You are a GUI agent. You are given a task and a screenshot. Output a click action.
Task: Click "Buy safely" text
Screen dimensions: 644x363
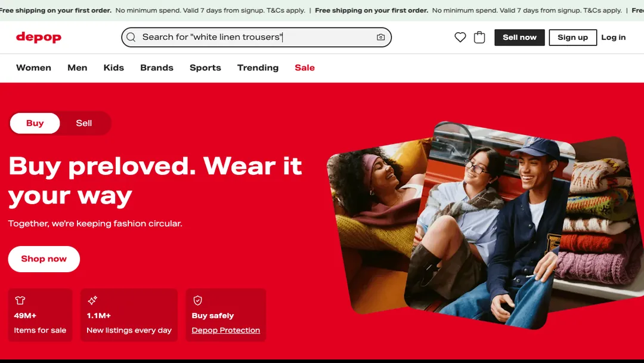tap(213, 316)
